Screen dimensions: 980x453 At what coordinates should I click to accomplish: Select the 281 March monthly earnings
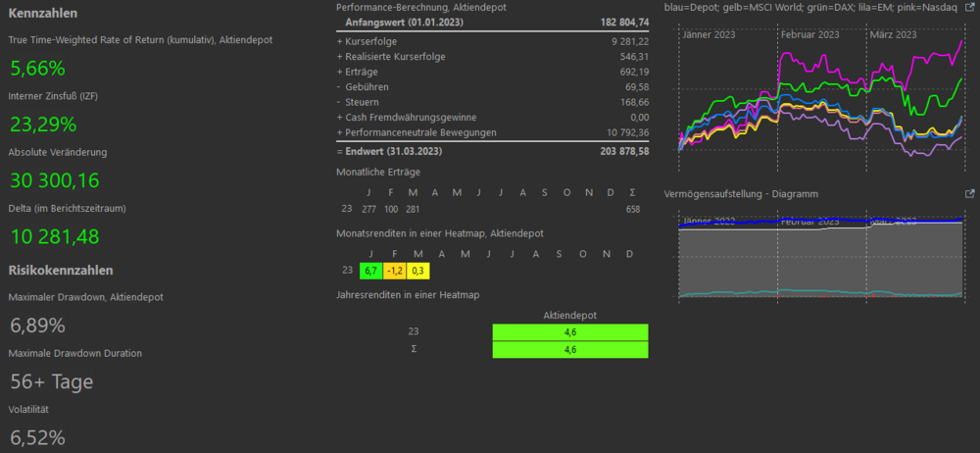413,209
